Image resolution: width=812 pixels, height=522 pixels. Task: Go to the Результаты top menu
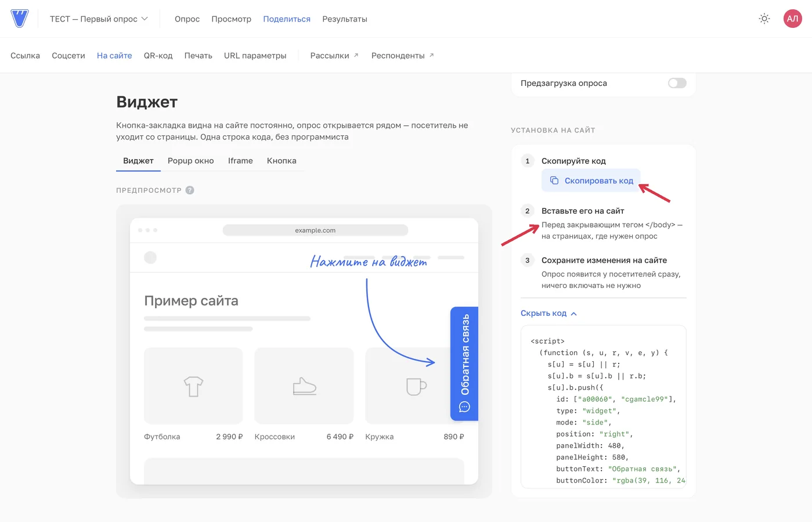[x=345, y=19]
